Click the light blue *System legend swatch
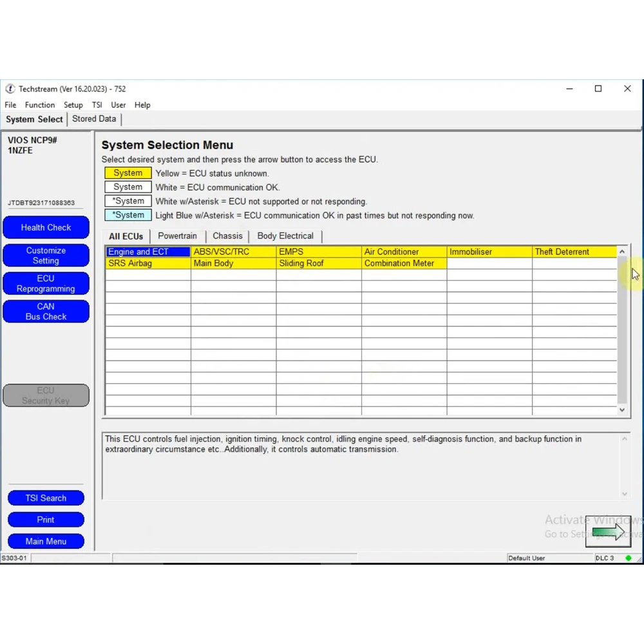This screenshot has height=644, width=644. pos(128,215)
